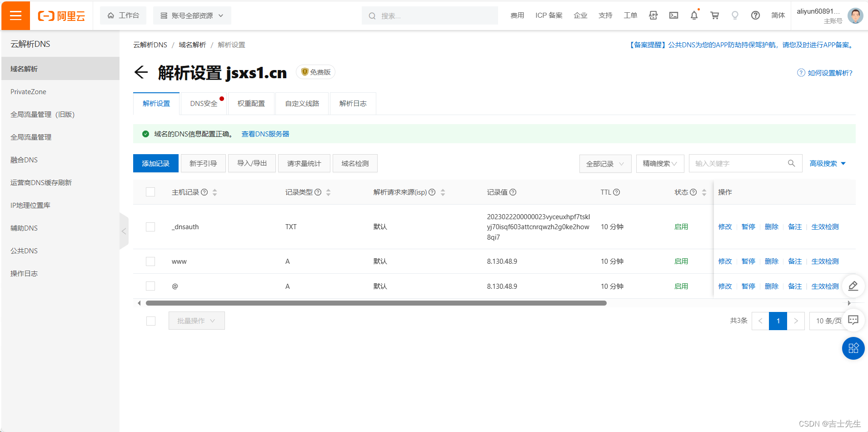
Task: Click the lightbulb tips icon
Action: (x=735, y=15)
